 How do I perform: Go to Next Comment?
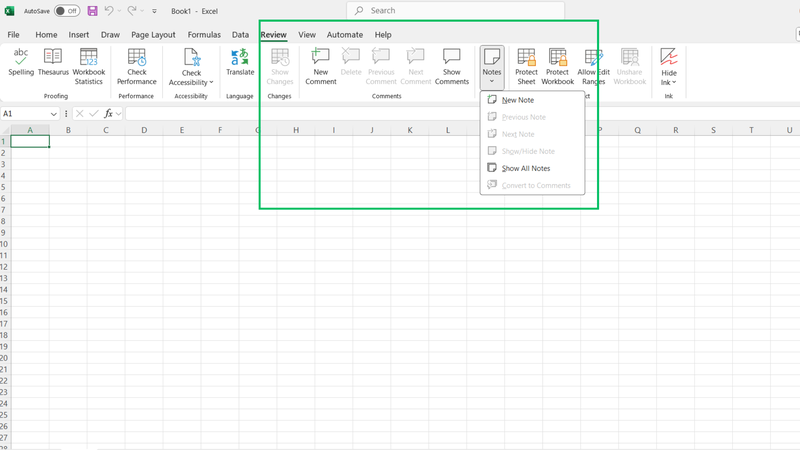416,67
